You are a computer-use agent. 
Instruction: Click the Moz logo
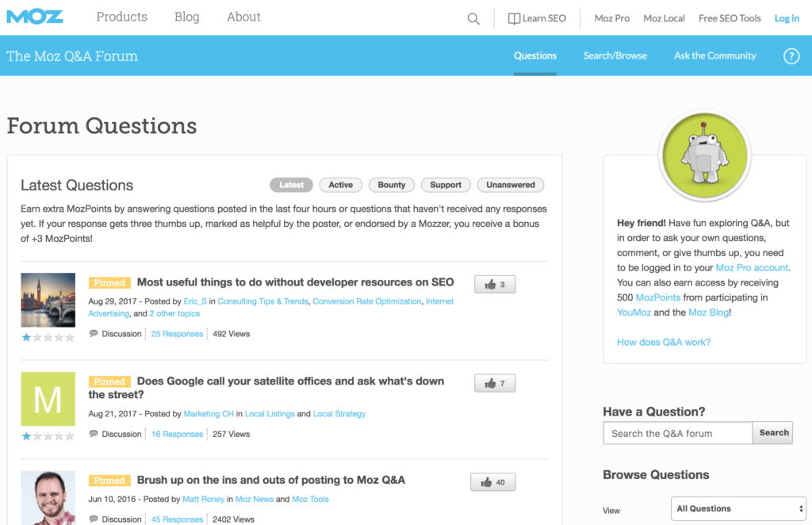pyautogui.click(x=35, y=17)
